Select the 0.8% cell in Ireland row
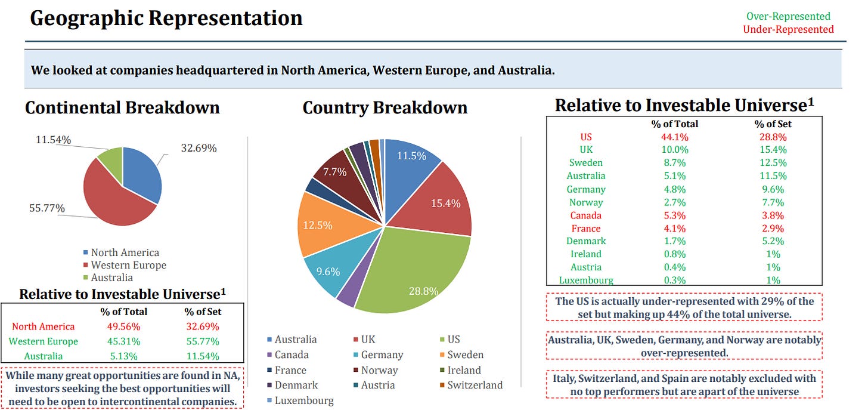This screenshot has width=868, height=410. pyautogui.click(x=674, y=254)
